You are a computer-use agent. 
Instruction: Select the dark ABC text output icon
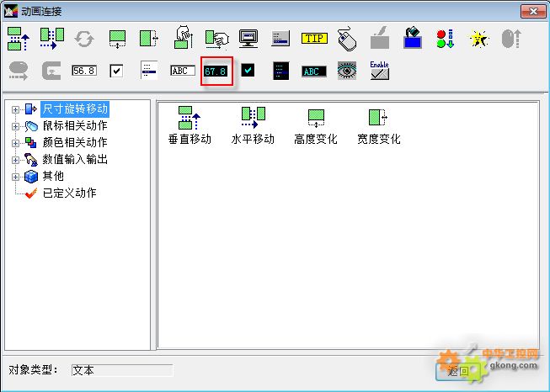tap(314, 72)
